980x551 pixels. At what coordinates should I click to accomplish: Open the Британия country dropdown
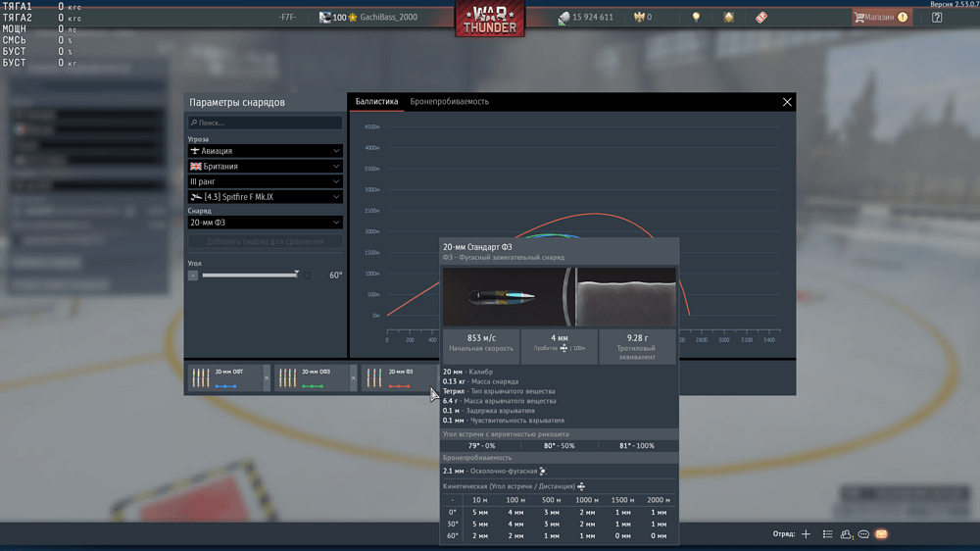click(265, 167)
